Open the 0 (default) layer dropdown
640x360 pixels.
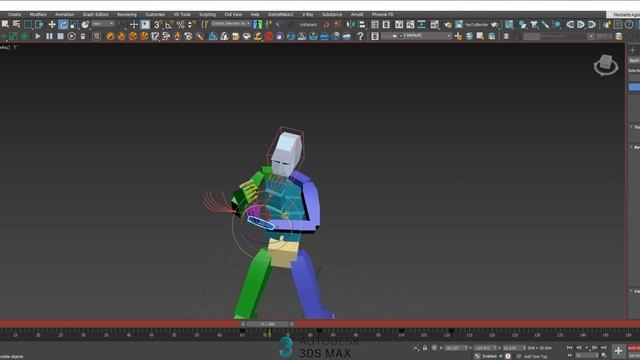tap(417, 36)
